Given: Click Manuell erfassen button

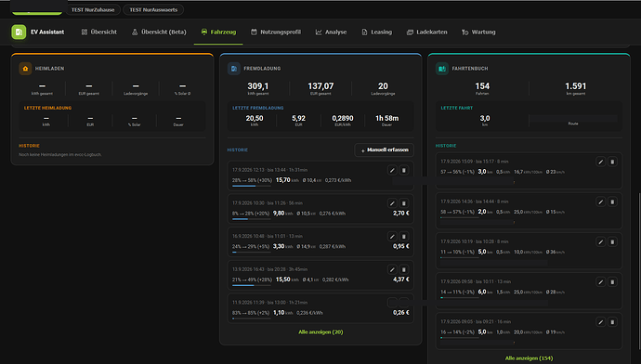Looking at the screenshot, I should click(x=385, y=149).
